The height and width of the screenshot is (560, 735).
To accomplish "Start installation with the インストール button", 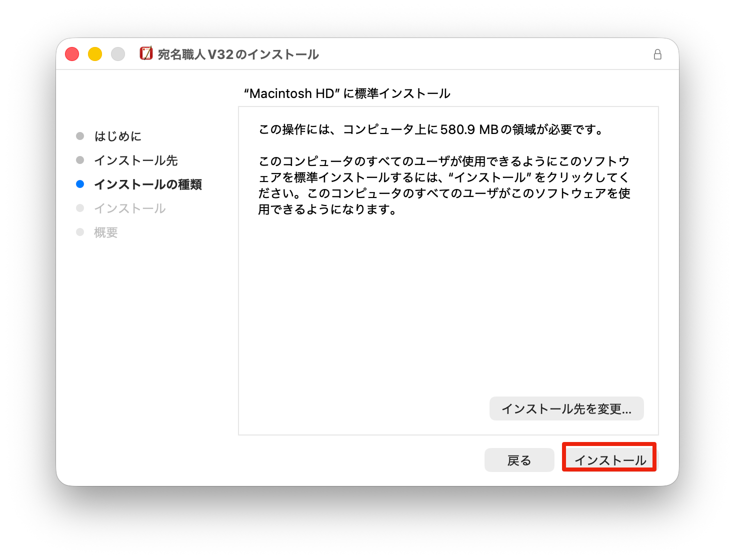I will point(609,459).
